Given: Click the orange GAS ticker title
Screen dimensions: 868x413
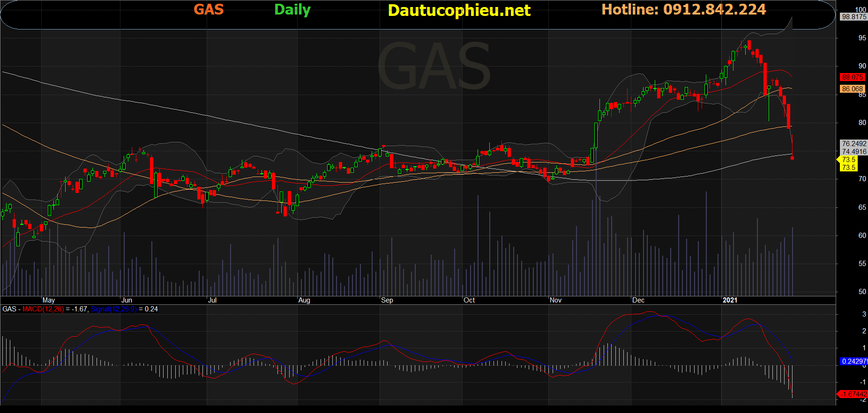Looking at the screenshot, I should (x=209, y=9).
